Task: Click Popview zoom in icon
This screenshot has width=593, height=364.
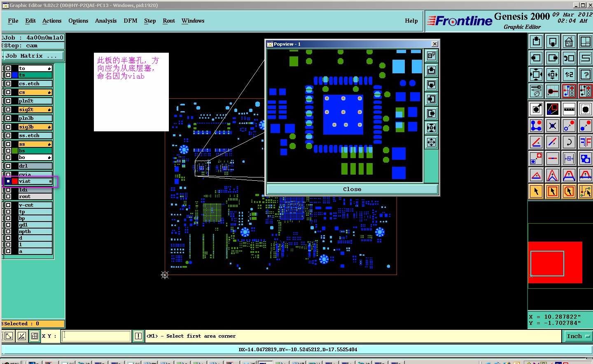Action: pyautogui.click(x=431, y=128)
